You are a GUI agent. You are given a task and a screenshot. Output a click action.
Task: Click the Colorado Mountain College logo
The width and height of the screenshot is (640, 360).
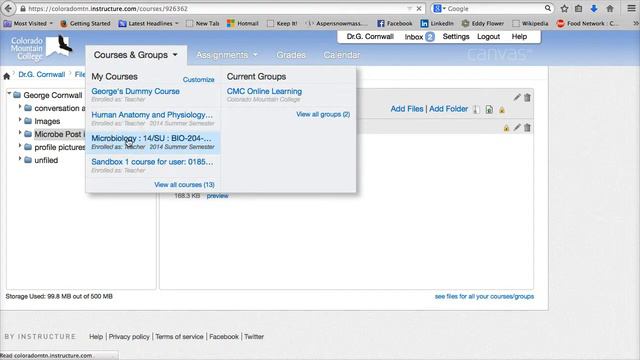(x=41, y=48)
